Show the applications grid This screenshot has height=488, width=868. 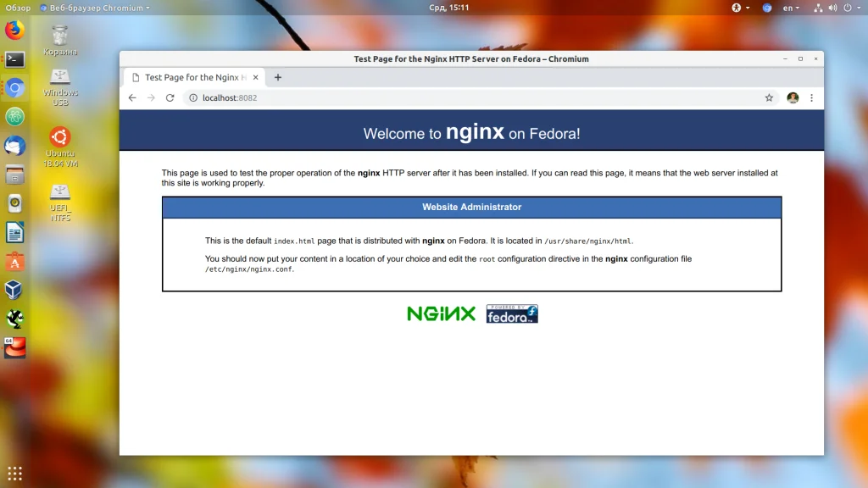click(x=15, y=474)
